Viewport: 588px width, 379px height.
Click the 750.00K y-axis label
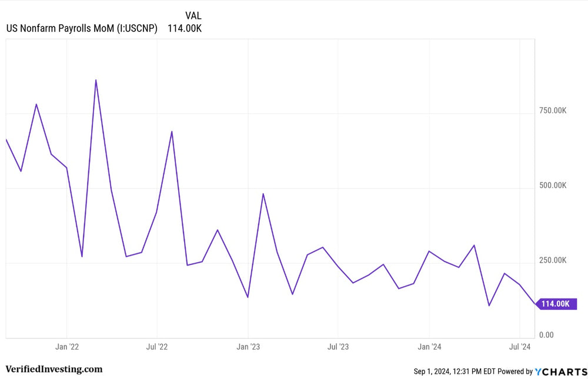tap(552, 111)
